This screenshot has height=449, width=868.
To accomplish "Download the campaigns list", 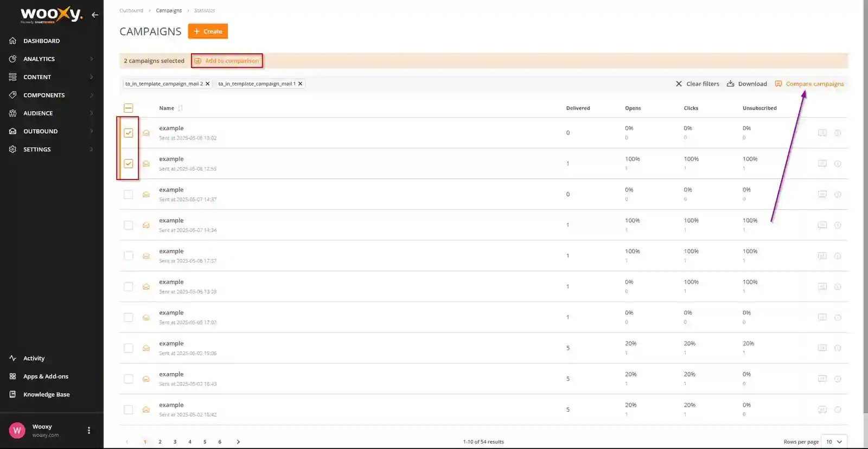I will pos(746,84).
